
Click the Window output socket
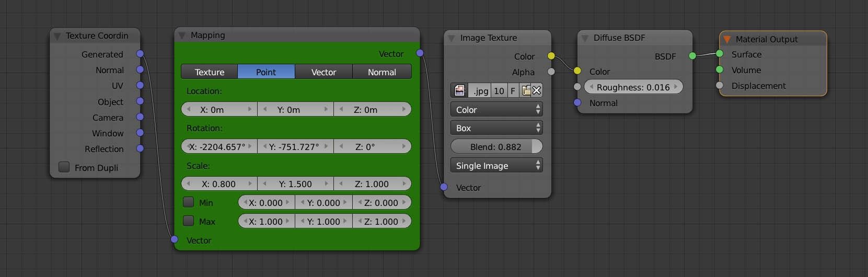pos(140,133)
